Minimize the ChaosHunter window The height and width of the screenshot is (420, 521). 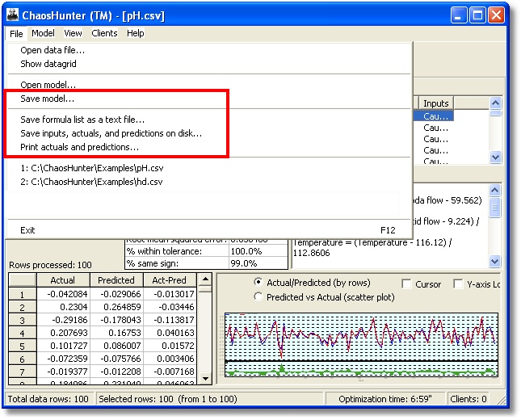pyautogui.click(x=459, y=15)
